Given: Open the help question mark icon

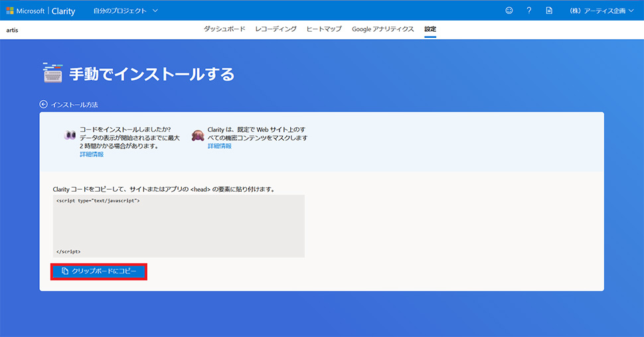Looking at the screenshot, I should 529,11.
